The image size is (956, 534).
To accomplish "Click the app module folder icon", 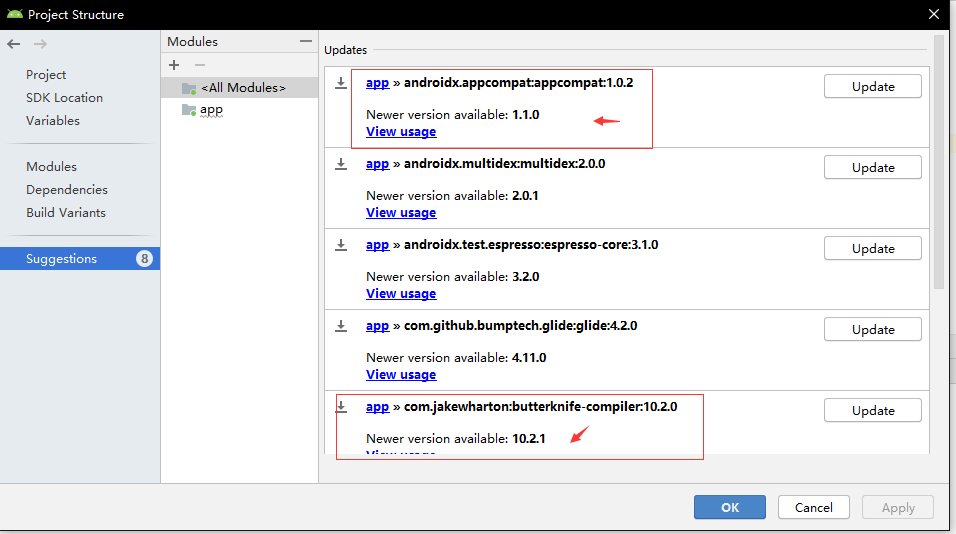I will (x=189, y=110).
